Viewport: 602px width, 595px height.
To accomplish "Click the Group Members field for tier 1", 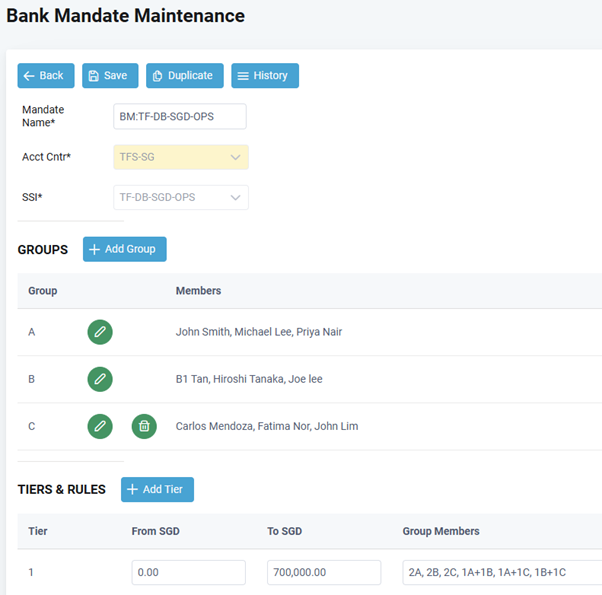I will (x=502, y=572).
